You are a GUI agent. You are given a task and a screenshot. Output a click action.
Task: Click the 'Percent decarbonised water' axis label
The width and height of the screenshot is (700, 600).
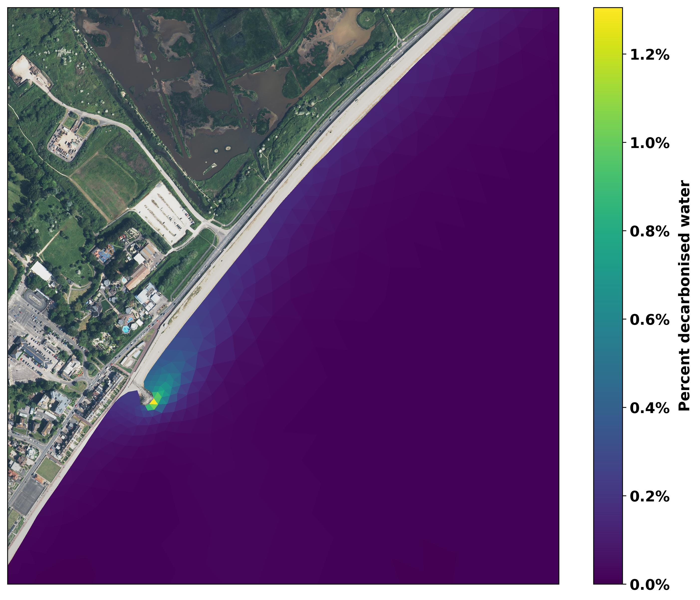[685, 296]
